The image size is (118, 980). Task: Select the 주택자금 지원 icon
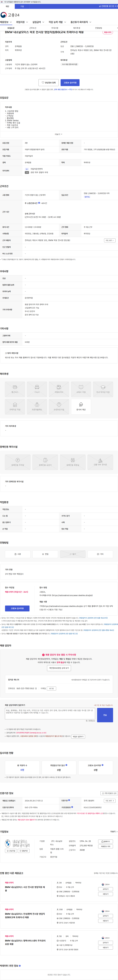point(15,407)
